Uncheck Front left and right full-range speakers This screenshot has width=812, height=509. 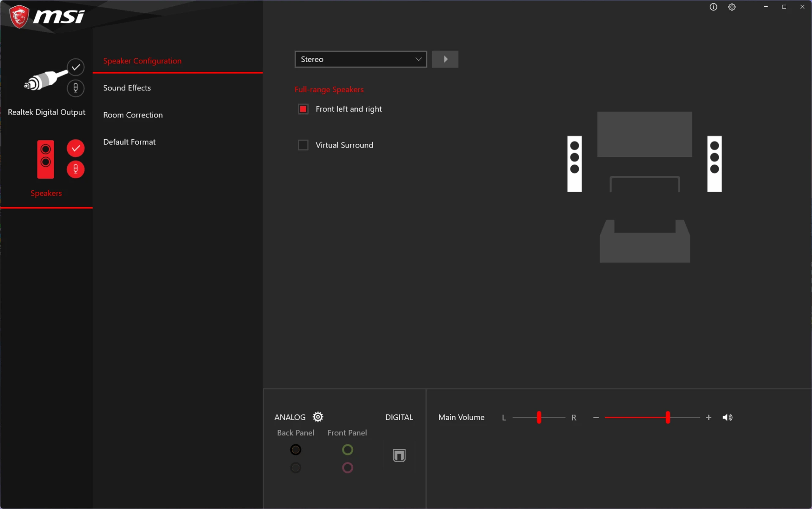point(303,109)
